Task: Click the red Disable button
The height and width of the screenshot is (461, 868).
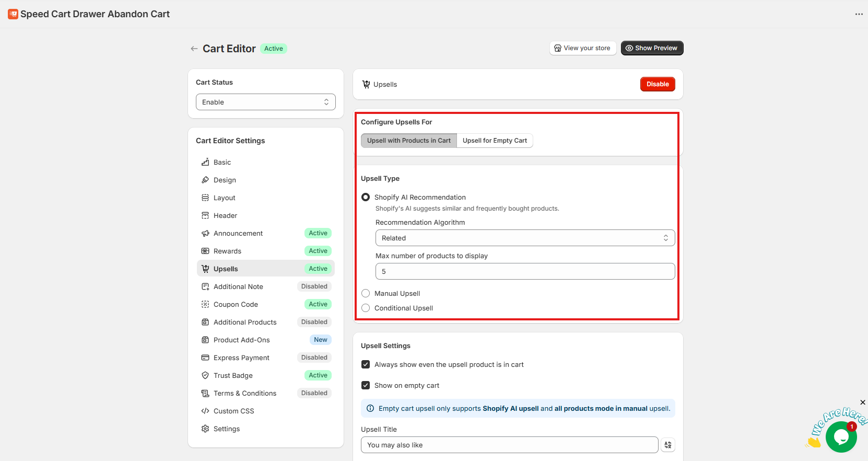Action: pos(657,84)
